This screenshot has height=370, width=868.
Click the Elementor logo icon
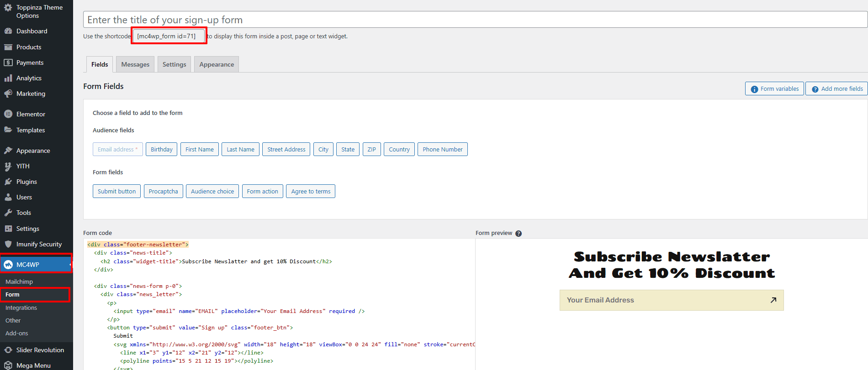(x=8, y=114)
